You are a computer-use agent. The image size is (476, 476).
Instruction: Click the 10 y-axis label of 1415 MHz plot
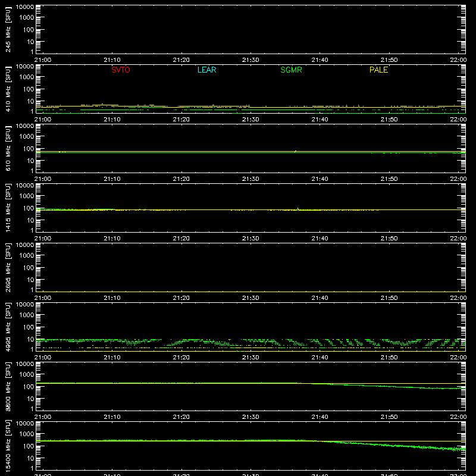pyautogui.click(x=30, y=220)
